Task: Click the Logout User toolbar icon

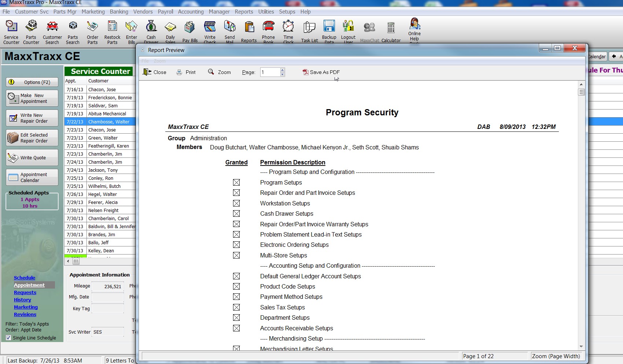Action: pos(348,32)
